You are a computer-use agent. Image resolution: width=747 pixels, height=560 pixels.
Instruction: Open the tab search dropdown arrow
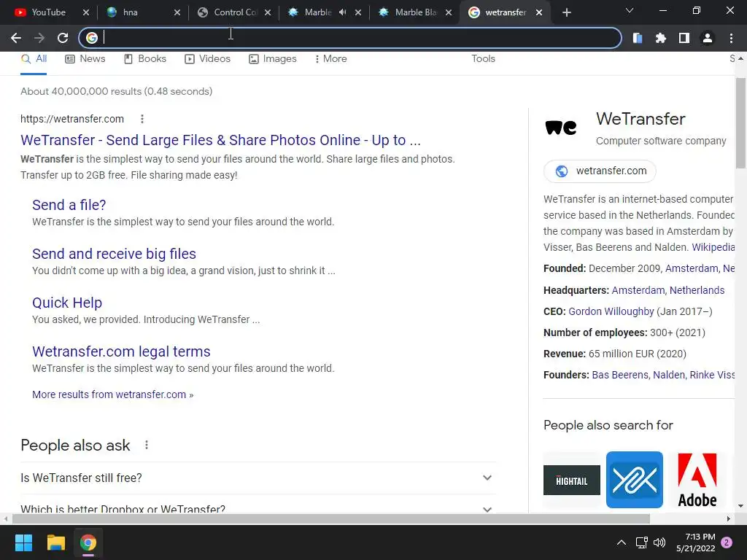(630, 10)
